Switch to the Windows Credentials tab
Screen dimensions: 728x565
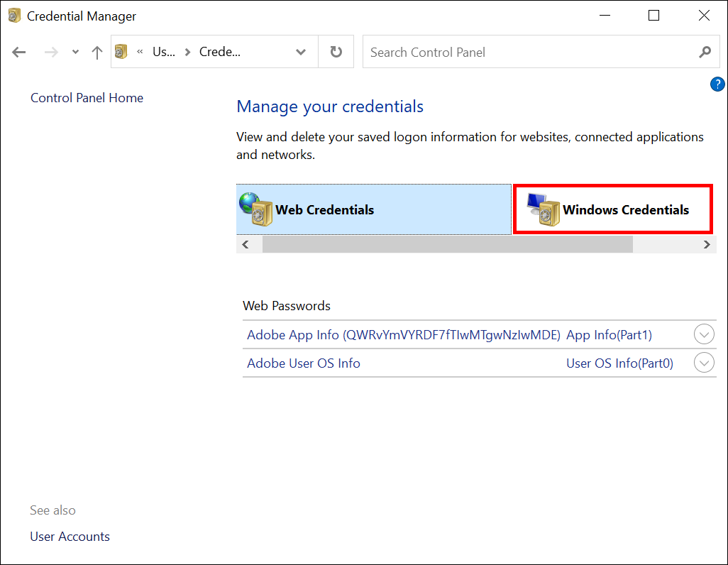tap(625, 209)
